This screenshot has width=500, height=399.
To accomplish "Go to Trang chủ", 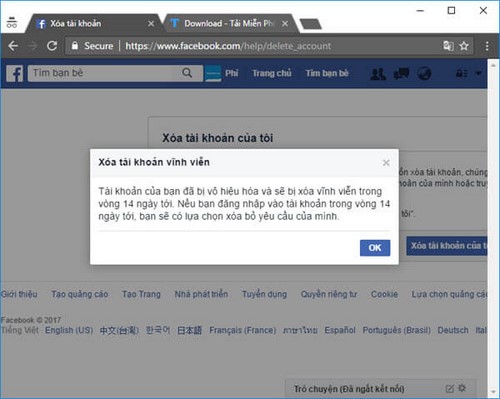I will click(272, 73).
